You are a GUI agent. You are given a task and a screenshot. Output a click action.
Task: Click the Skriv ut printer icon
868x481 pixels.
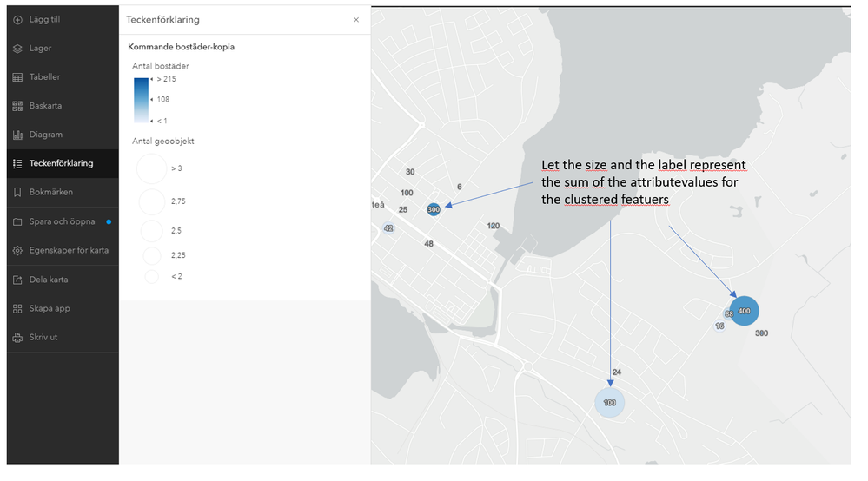[x=17, y=337]
